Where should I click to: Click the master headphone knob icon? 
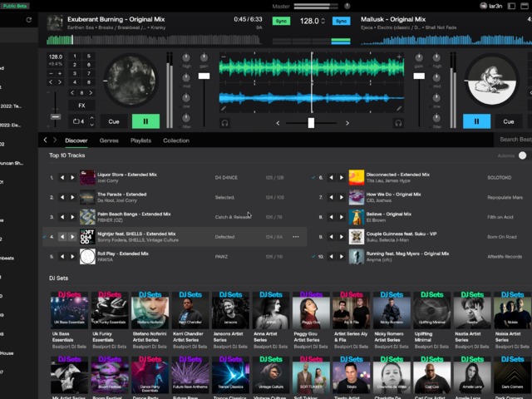pos(347,6)
